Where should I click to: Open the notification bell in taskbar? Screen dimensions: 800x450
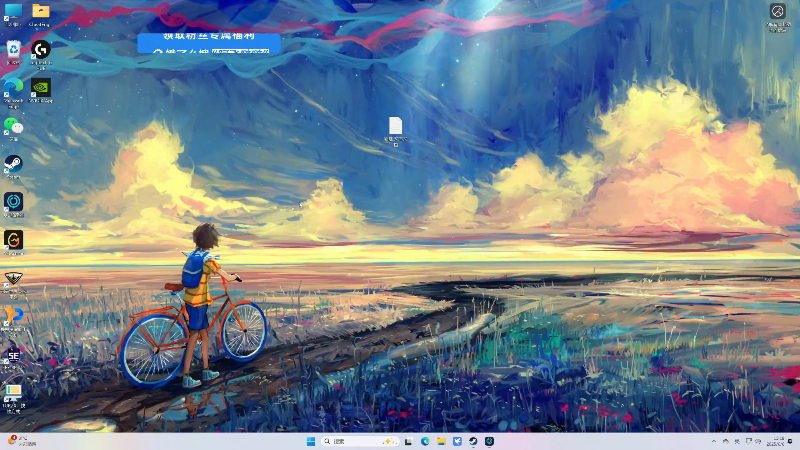coord(790,441)
